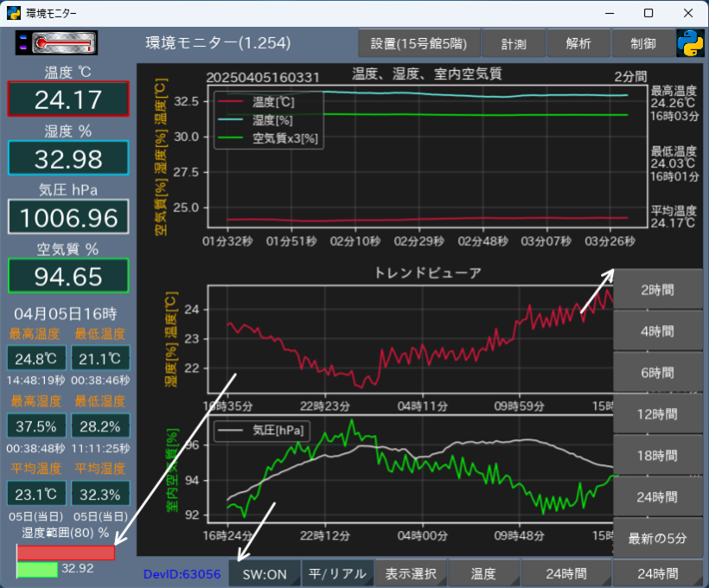Toggle the SW:ON switch button
The width and height of the screenshot is (709, 588).
pyautogui.click(x=264, y=573)
